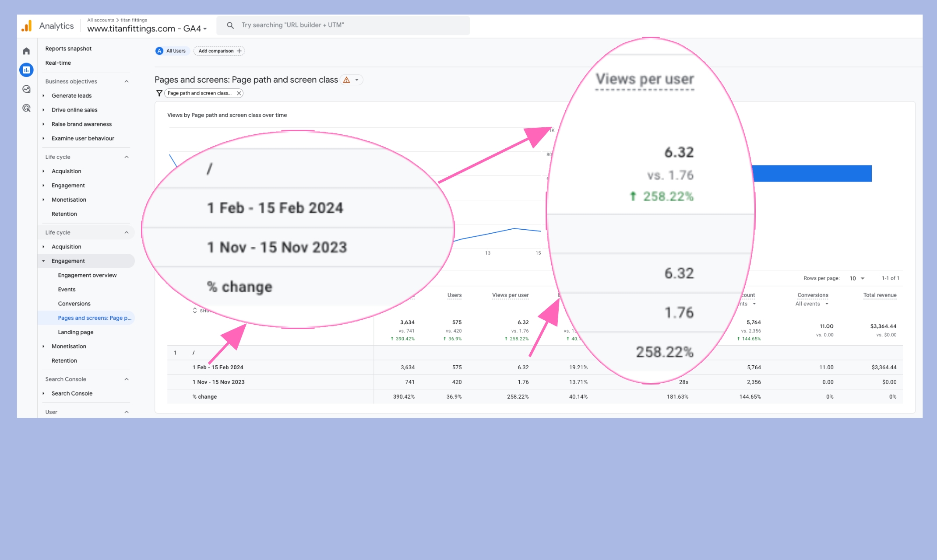Open Rows per page dropdown
Screen dimensions: 937x560
pos(857,278)
